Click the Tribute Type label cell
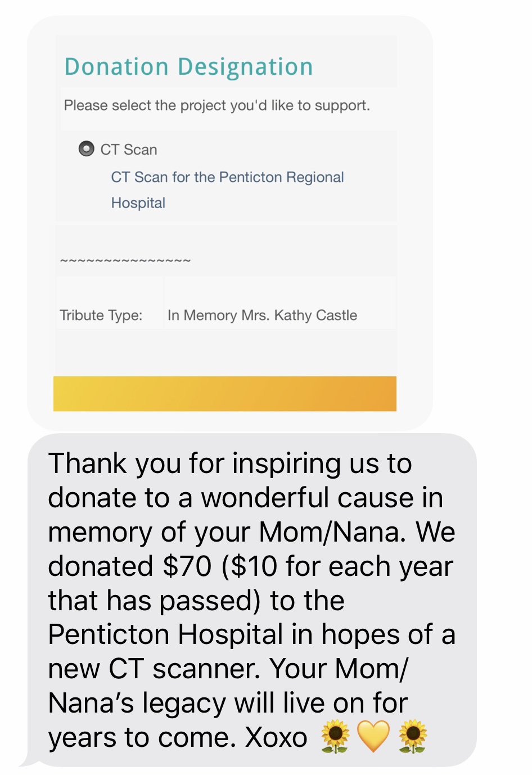The image size is (532, 775). pyautogui.click(x=110, y=303)
